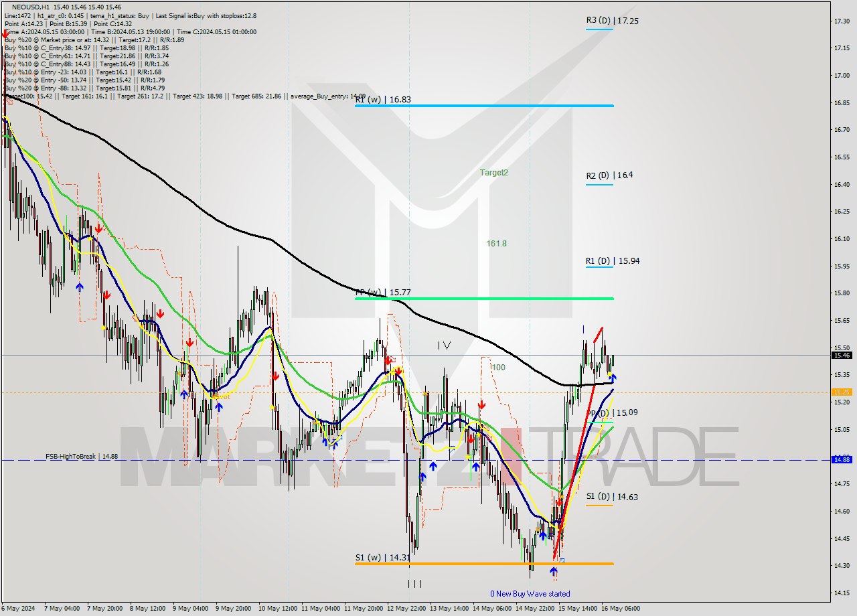857x616 pixels.
Task: Click the orange 15.25 price tag on the axis
Action: pos(842,392)
